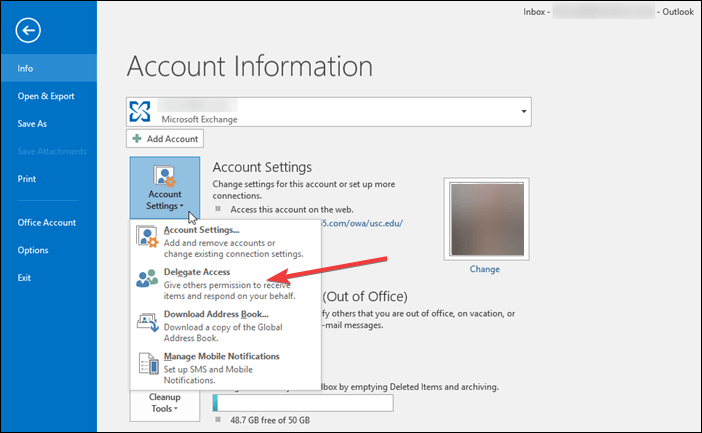
Task: Click the 48.7 GB free text
Action: click(x=270, y=420)
